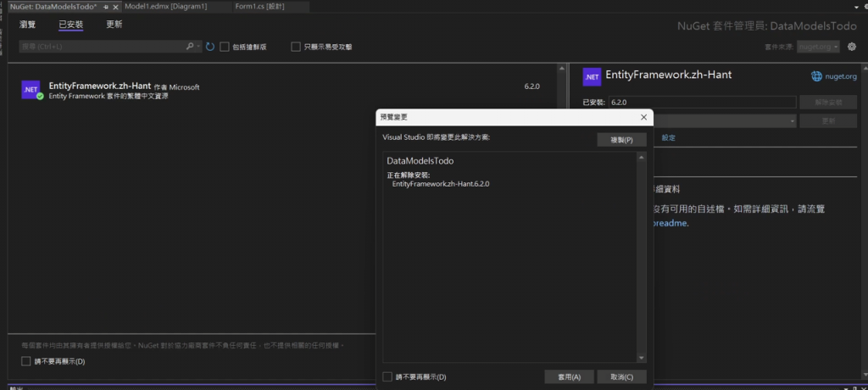868x390 pixels.
Task: Close the NuGet DataModelsTodo tab
Action: (115, 7)
